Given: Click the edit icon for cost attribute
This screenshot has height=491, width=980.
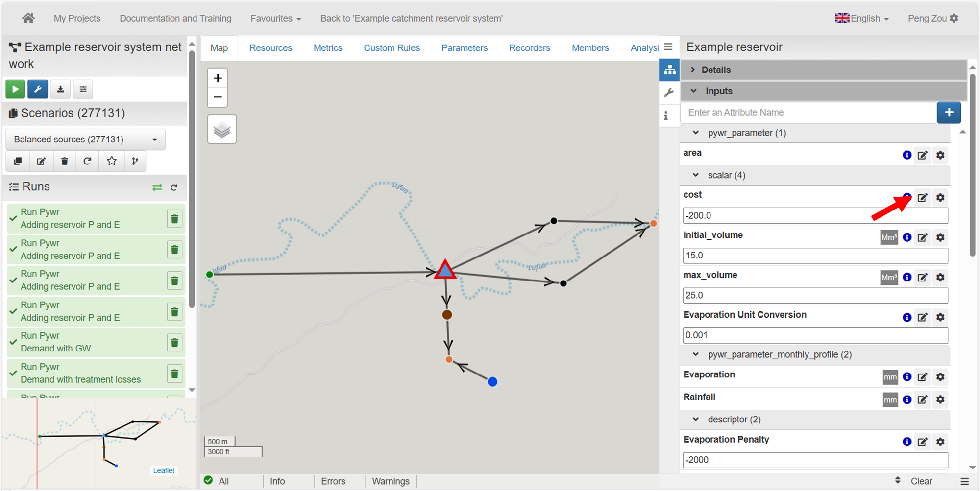Looking at the screenshot, I should coord(922,198).
